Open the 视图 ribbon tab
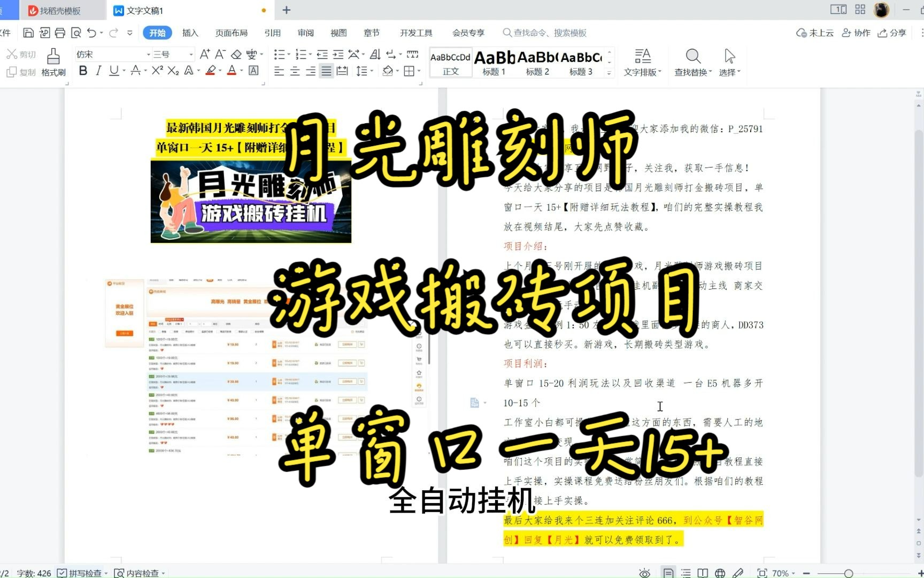 click(x=338, y=33)
